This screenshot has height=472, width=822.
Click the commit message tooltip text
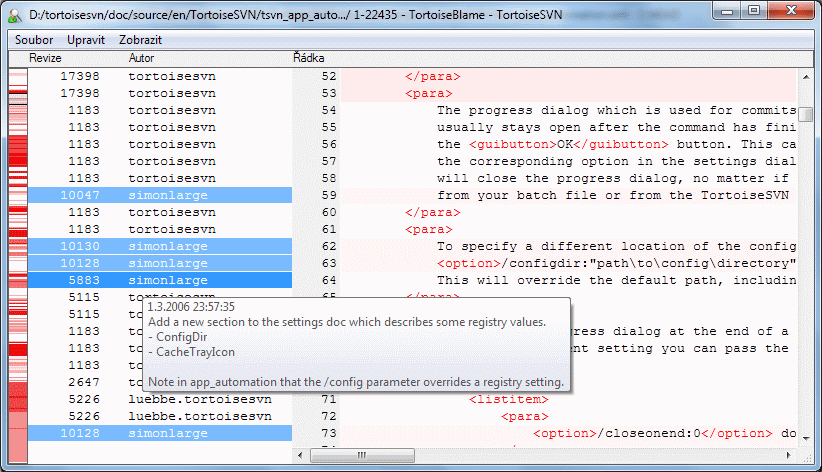356,345
